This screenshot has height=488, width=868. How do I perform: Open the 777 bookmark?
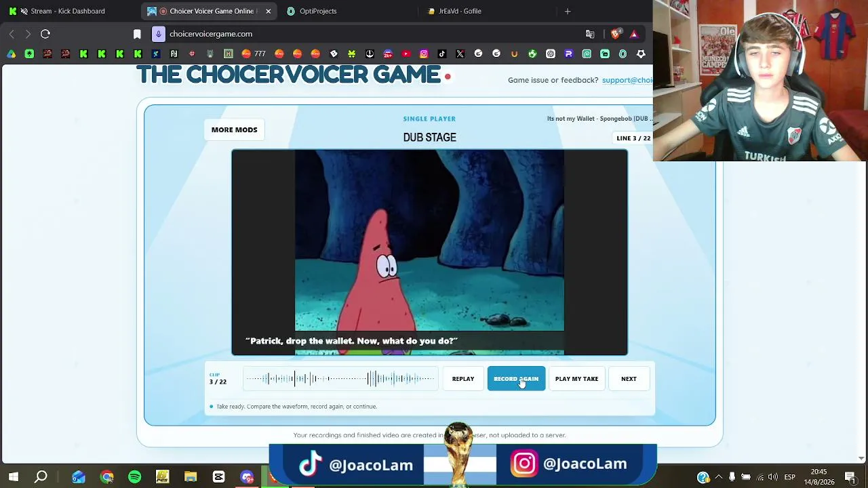[254, 54]
